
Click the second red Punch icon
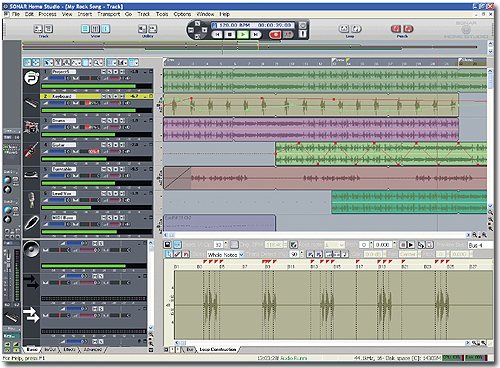pyautogui.click(x=408, y=29)
